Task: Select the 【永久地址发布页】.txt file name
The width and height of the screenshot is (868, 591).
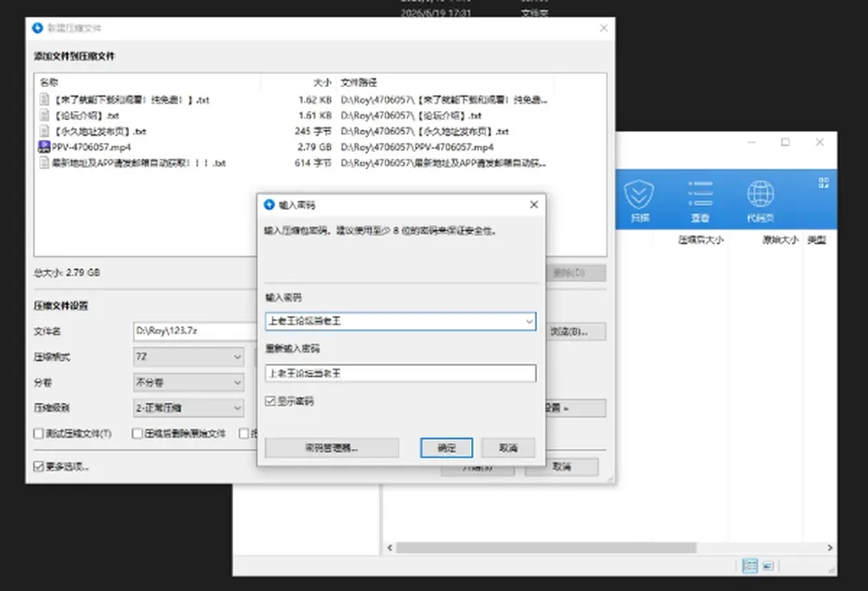Action: pyautogui.click(x=99, y=131)
